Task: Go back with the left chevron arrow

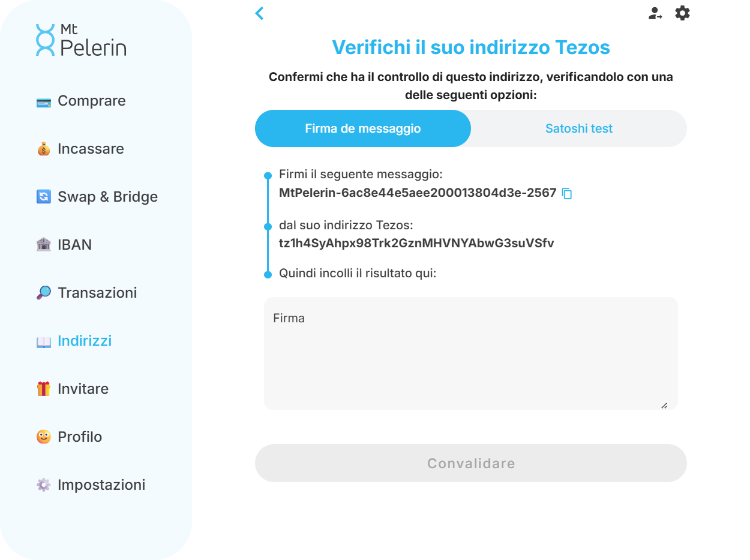Action: (x=259, y=13)
